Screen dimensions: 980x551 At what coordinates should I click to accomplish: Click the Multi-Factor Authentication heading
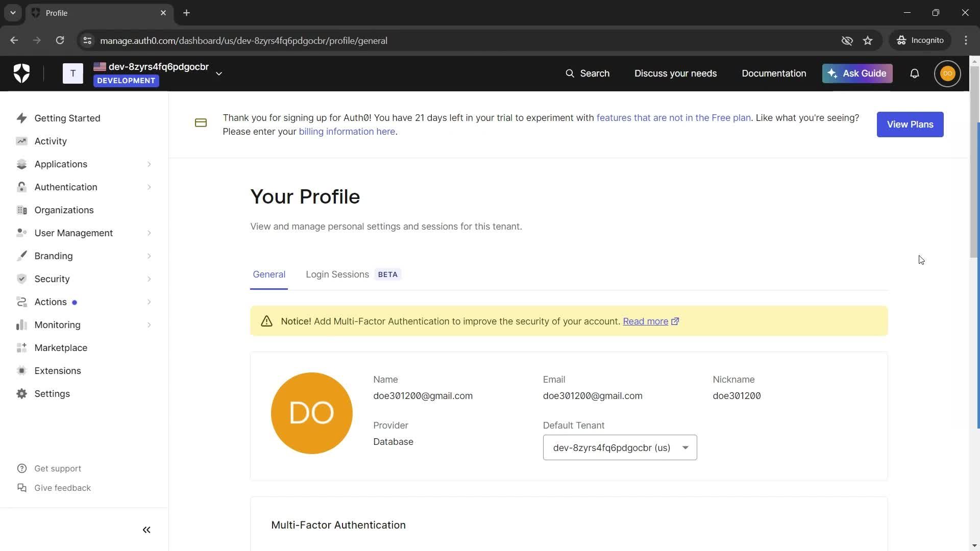[338, 525]
